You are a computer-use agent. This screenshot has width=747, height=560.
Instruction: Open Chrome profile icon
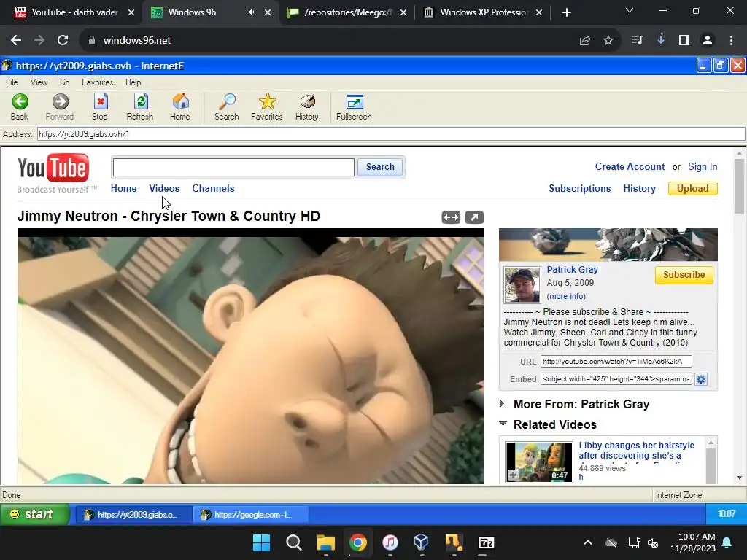click(x=708, y=41)
